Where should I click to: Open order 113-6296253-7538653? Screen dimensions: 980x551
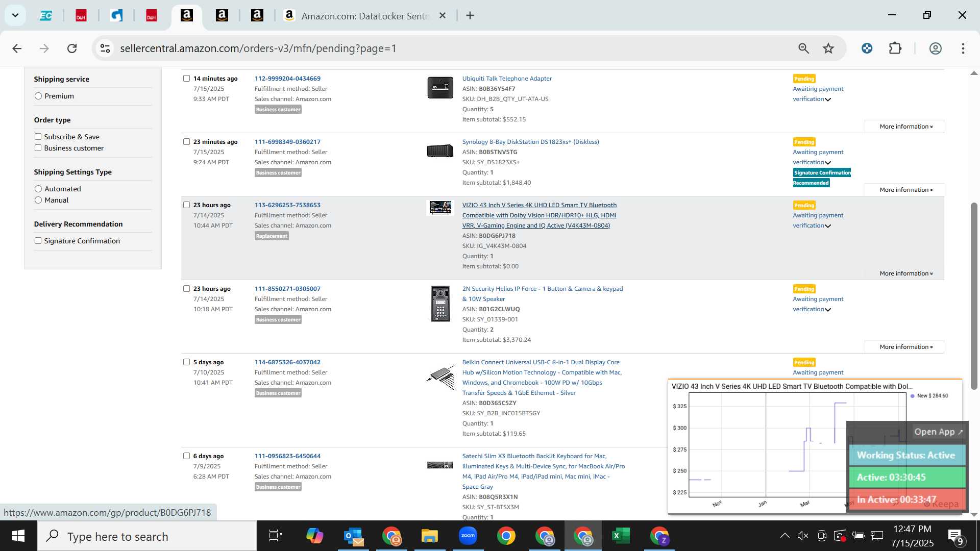point(287,205)
